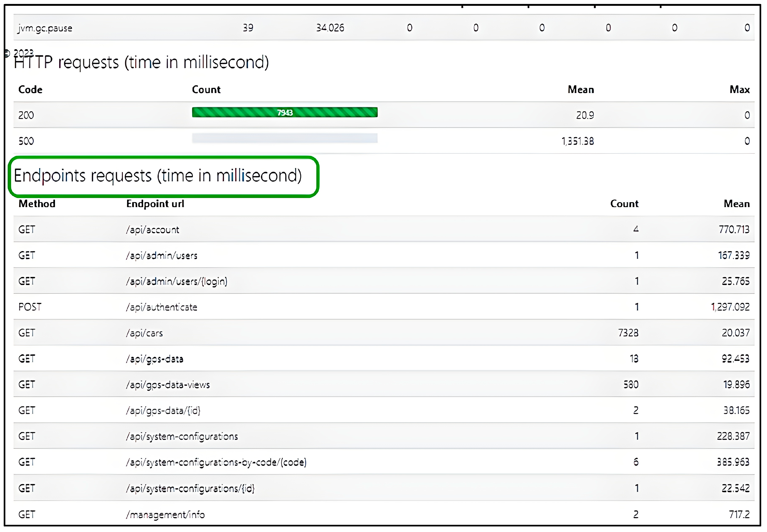The height and width of the screenshot is (532, 767).
Task: Select the /api/gps-data-views endpoint row
Action: (x=168, y=385)
